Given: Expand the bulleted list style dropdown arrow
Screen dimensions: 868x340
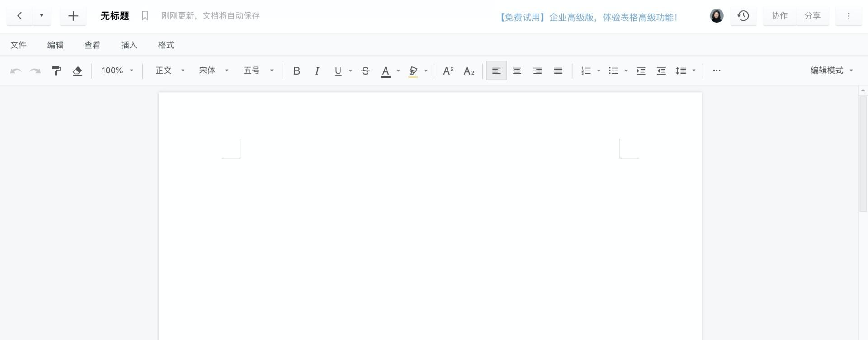Looking at the screenshot, I should [x=626, y=71].
